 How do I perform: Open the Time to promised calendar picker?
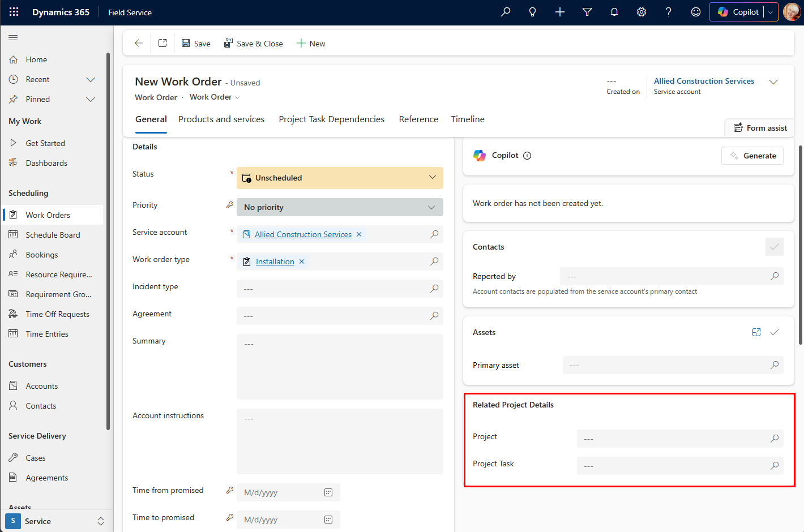[x=328, y=520]
